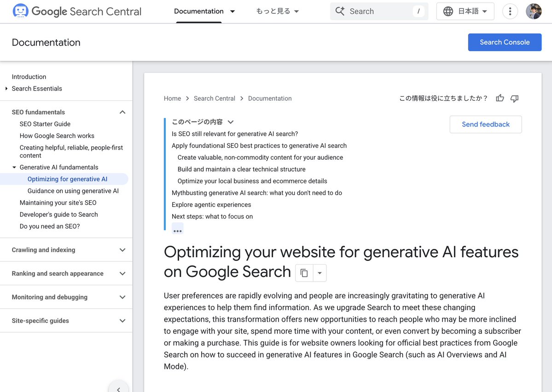
Task: Open Maintaining your site's SEO page
Action: (x=58, y=203)
